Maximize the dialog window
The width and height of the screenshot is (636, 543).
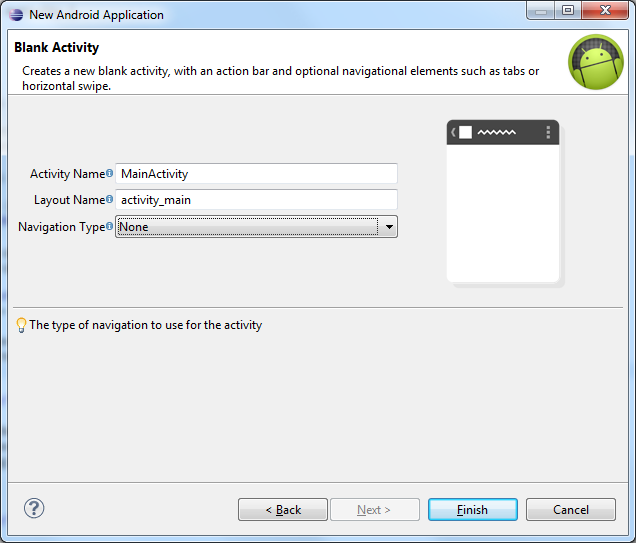(567, 11)
